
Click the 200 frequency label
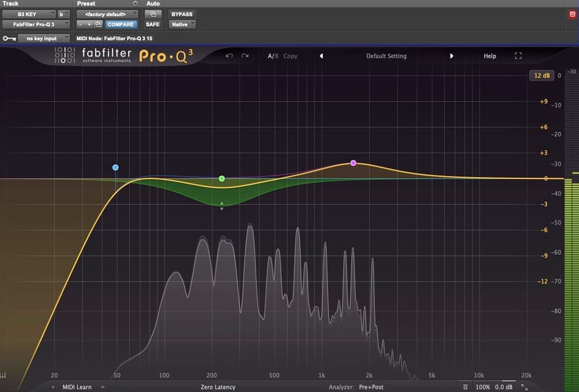click(x=211, y=376)
